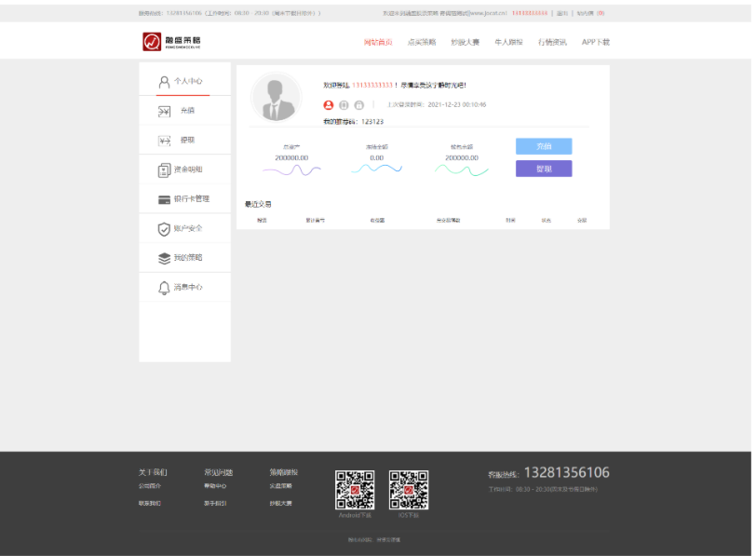Click the red user verification badge icon
Image resolution: width=756 pixels, height=556 pixels.
(329, 105)
